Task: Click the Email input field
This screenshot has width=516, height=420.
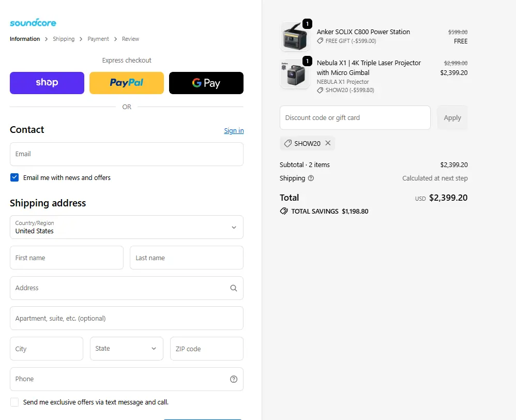Action: point(127,154)
